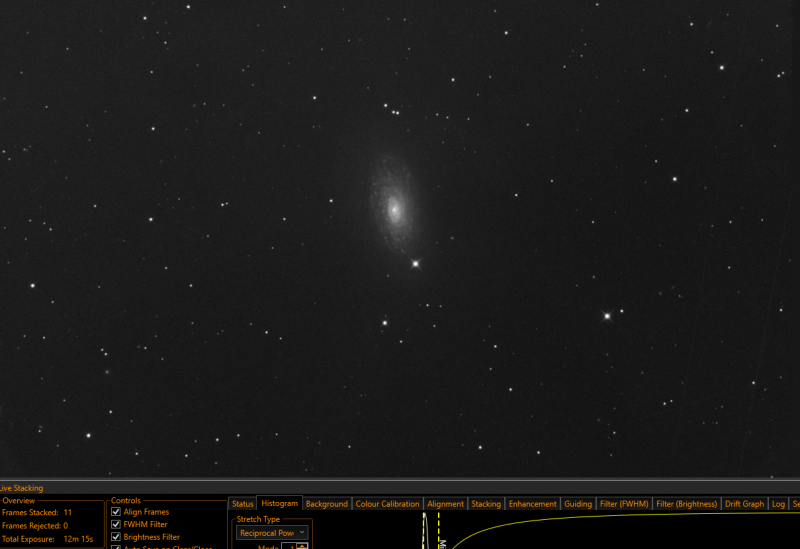Uncheck the Brightness Filter option
The width and height of the screenshot is (800, 549).
[x=116, y=537]
